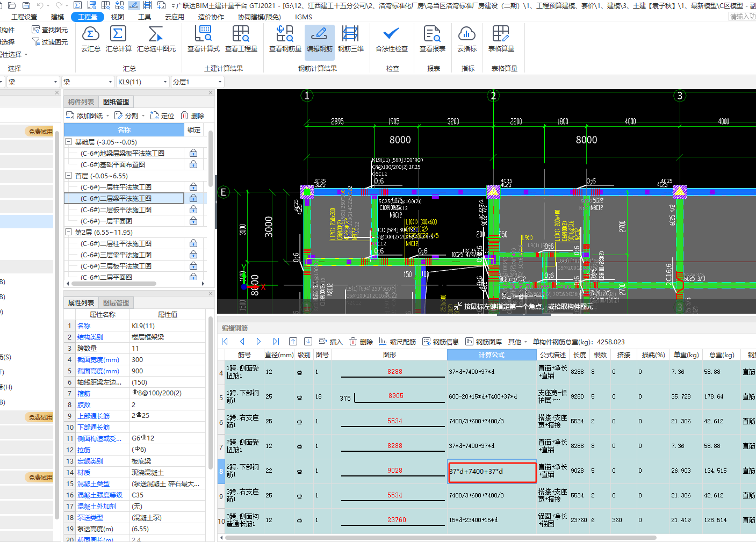The image size is (756, 542).
Task: Open 钢筋三维 view
Action: [351, 39]
